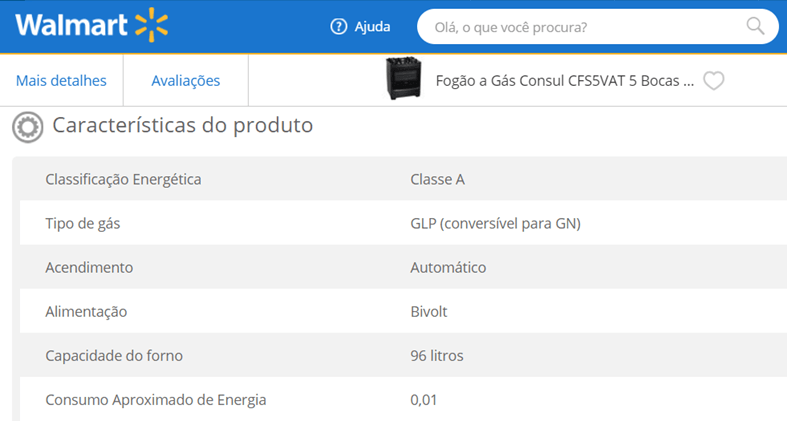Click the Capacidade do forno 96 litros value
This screenshot has width=787, height=421.
pos(437,356)
